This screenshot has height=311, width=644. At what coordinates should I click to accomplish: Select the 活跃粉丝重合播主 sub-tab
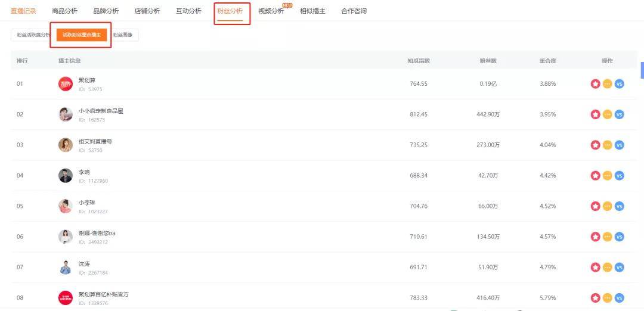point(82,35)
